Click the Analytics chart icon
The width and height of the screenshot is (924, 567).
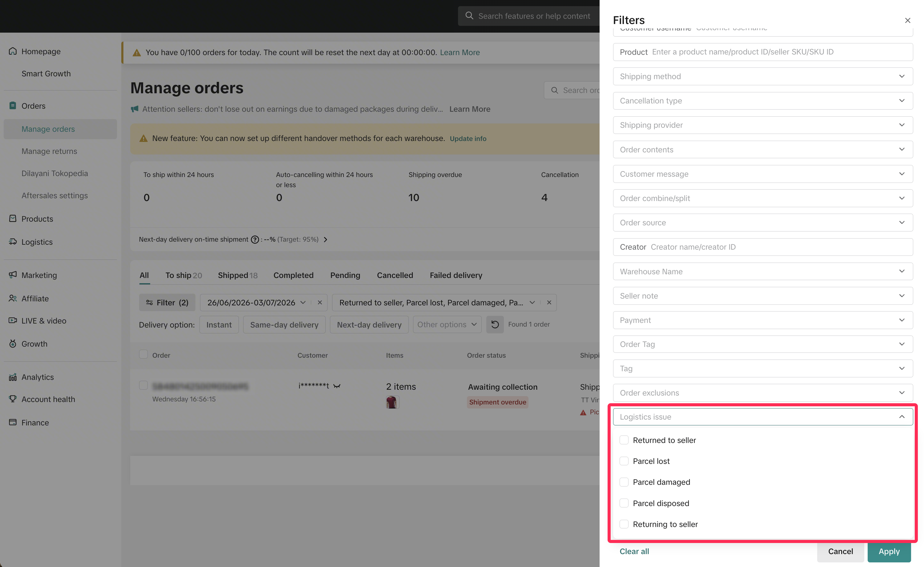click(13, 377)
